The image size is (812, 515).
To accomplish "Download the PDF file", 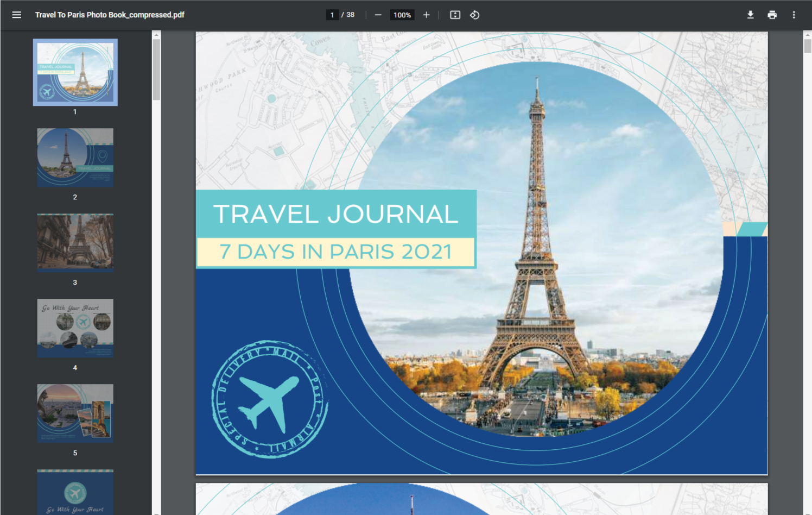I will click(x=751, y=15).
